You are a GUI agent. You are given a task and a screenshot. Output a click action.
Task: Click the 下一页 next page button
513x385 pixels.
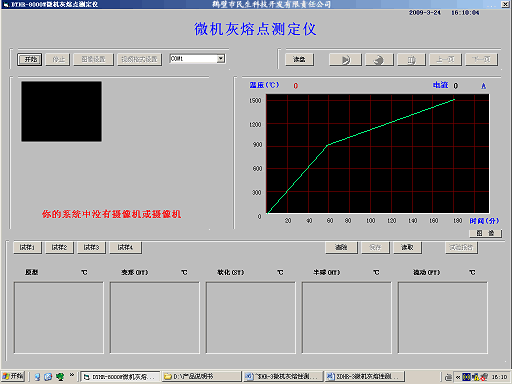481,59
